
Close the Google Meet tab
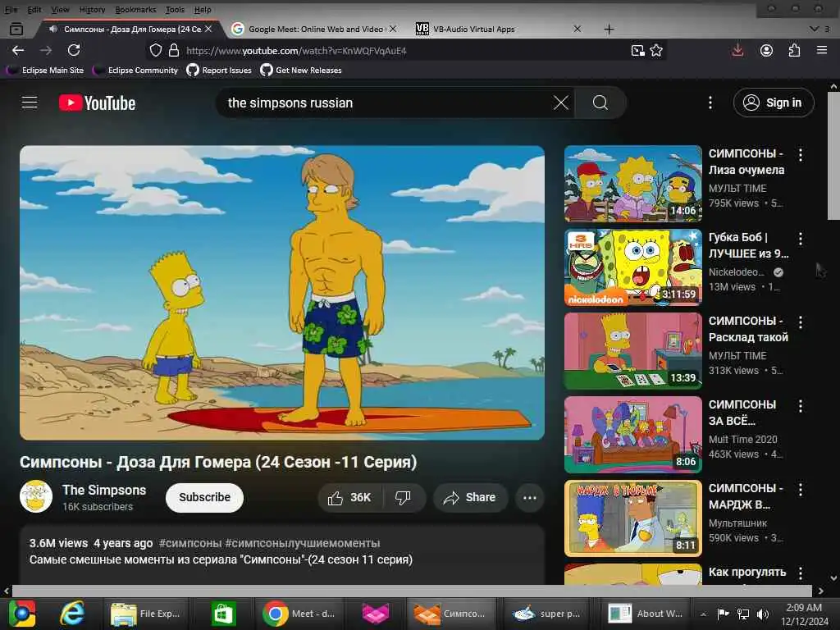coord(393,29)
